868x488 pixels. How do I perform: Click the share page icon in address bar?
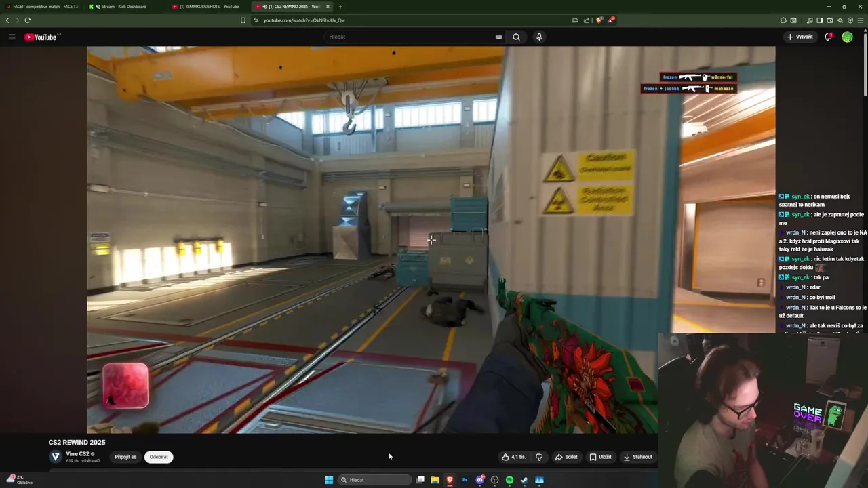click(587, 20)
